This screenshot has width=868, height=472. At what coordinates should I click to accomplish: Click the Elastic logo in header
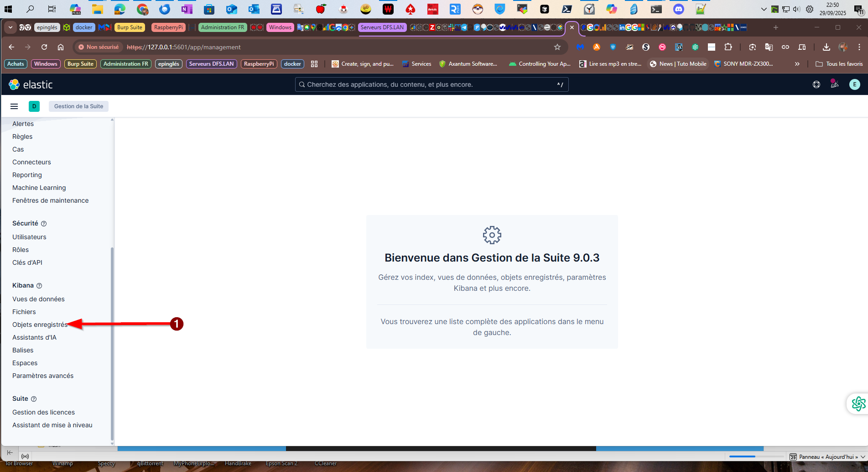point(31,84)
